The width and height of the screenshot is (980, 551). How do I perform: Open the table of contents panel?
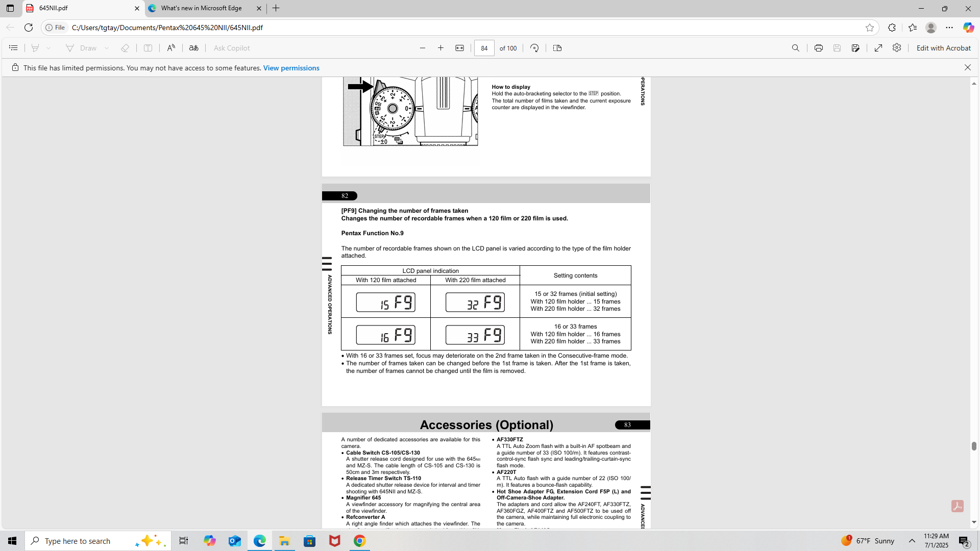click(13, 48)
